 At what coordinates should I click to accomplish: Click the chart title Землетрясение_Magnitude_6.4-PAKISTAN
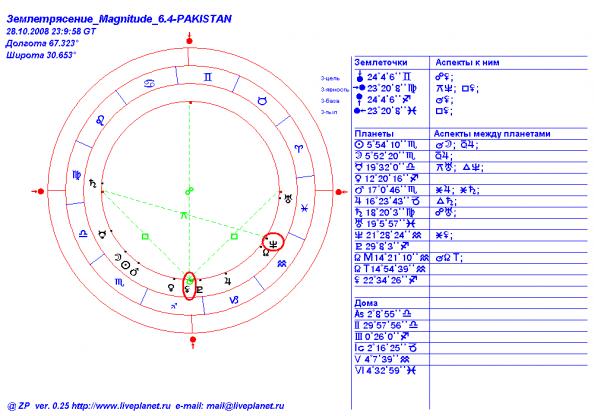[119, 19]
